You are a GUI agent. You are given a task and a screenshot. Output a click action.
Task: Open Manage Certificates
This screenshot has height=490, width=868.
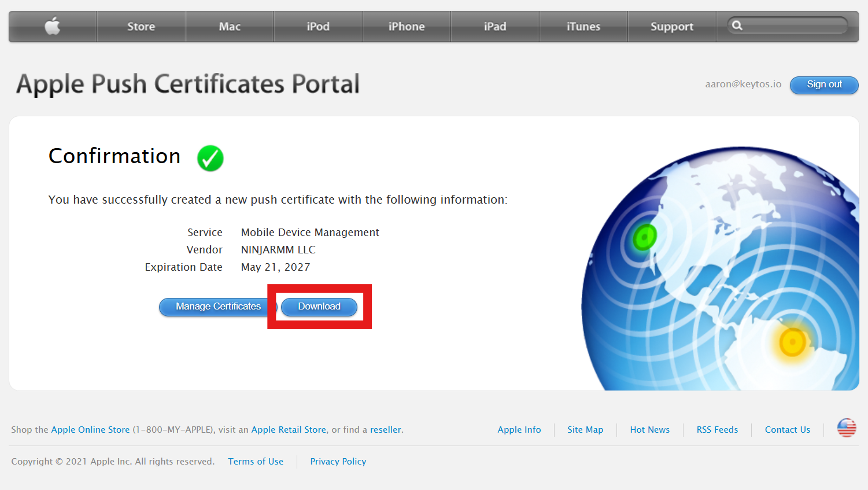[218, 307]
